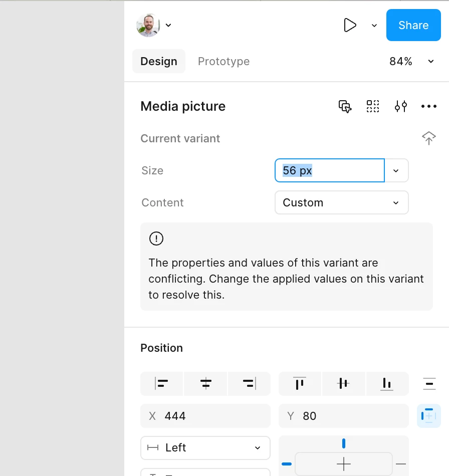Play the prototype presentation
This screenshot has height=476, width=449.
click(x=350, y=25)
